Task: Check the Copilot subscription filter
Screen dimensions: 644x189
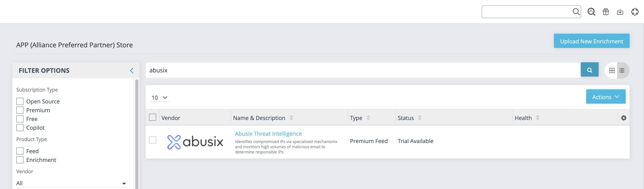Action: (20, 128)
